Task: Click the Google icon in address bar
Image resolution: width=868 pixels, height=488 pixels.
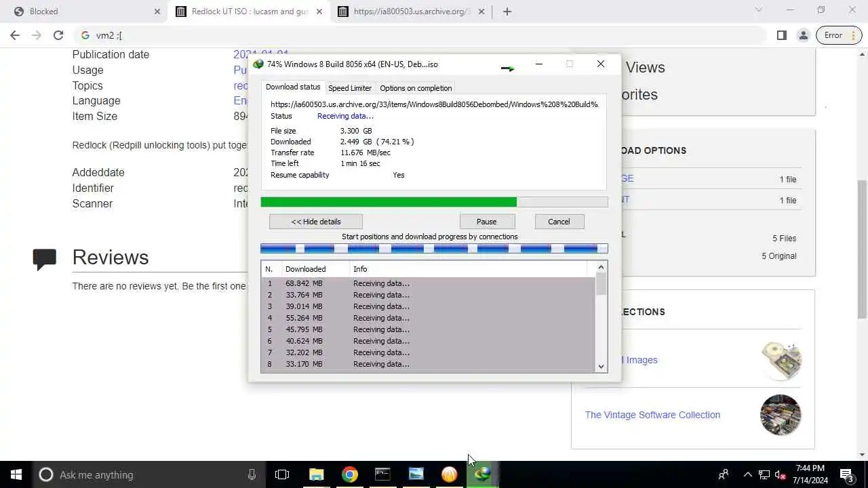Action: 85,35
